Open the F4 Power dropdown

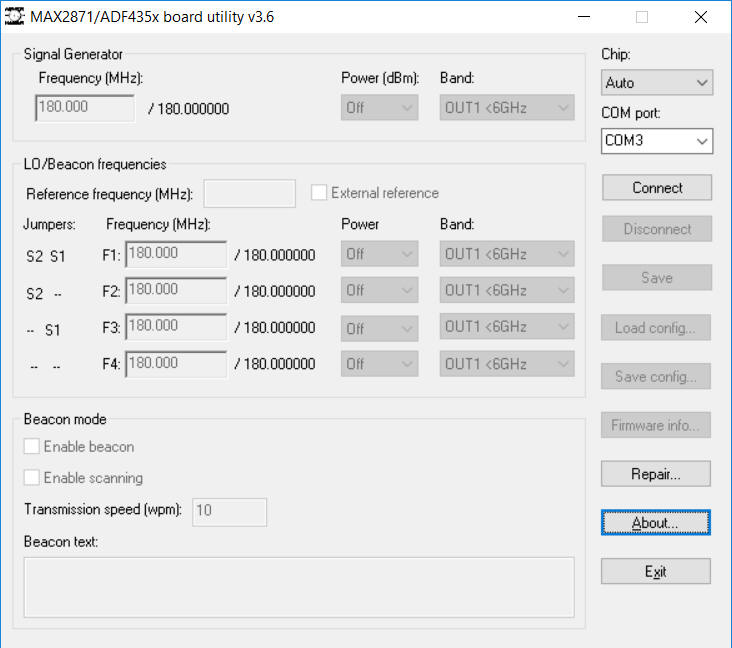point(380,364)
